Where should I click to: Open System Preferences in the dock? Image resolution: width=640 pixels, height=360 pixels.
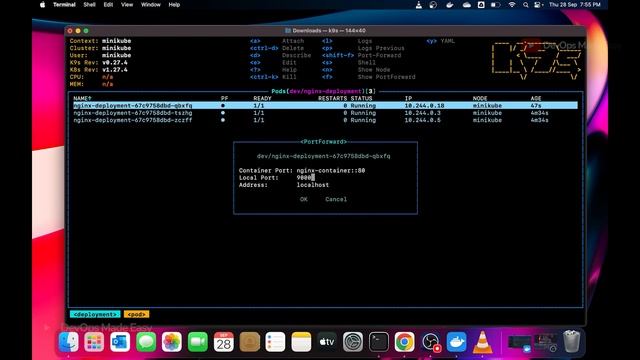click(x=353, y=342)
